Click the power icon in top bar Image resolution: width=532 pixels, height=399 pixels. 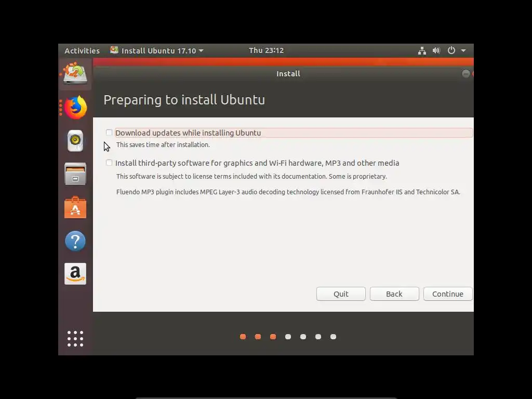click(x=451, y=50)
